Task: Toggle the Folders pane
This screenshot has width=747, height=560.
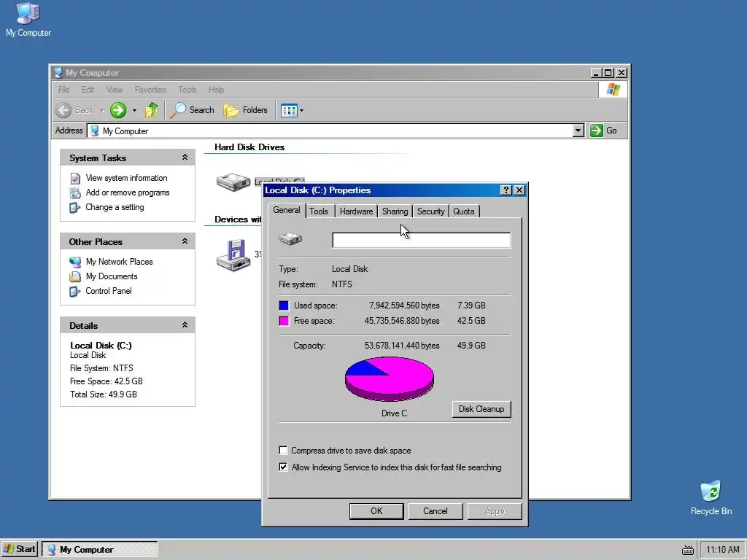Action: click(245, 110)
